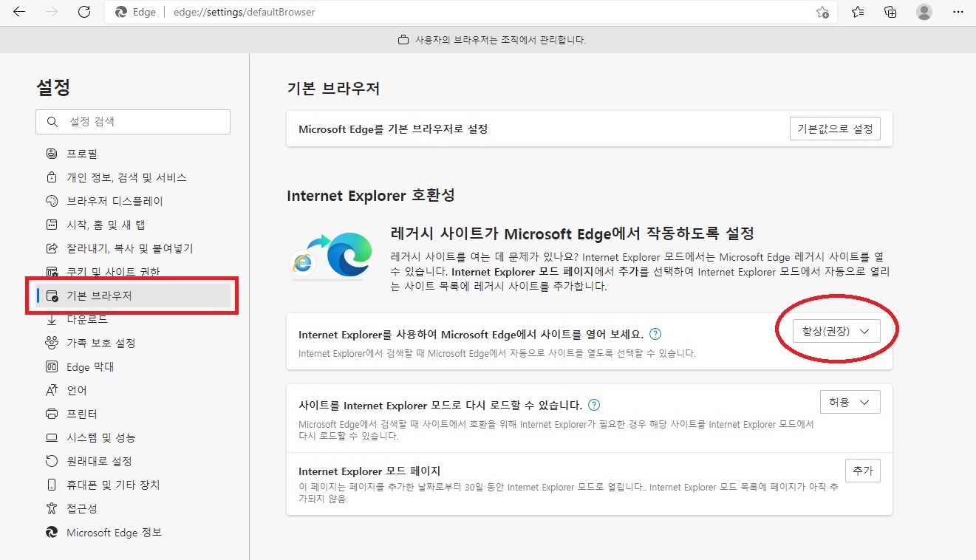Open the Favorites list icon
This screenshot has width=976, height=560.
857,12
